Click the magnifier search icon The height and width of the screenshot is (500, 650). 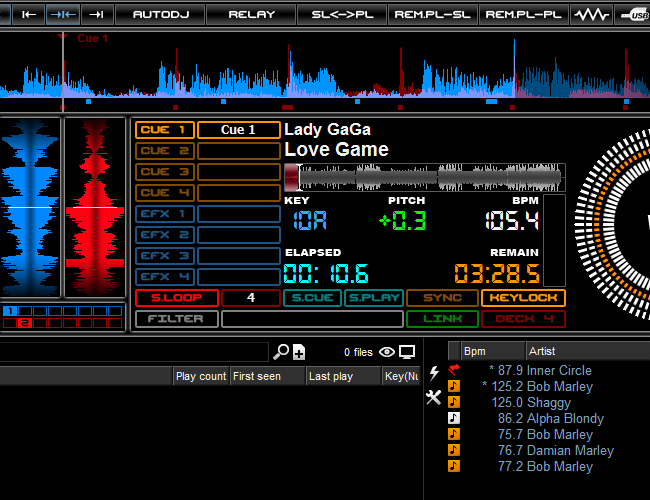click(x=281, y=352)
